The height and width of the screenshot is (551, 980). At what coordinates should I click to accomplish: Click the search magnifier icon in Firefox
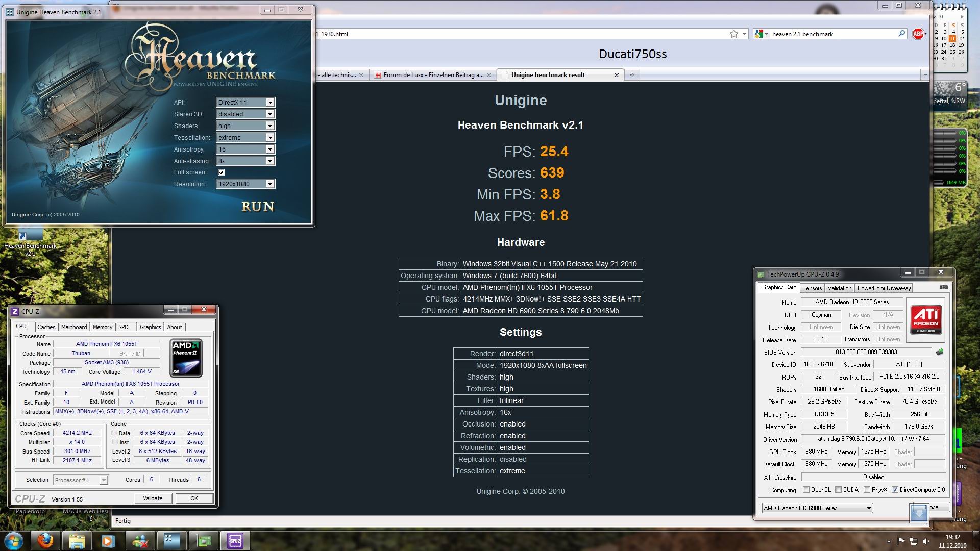point(901,34)
